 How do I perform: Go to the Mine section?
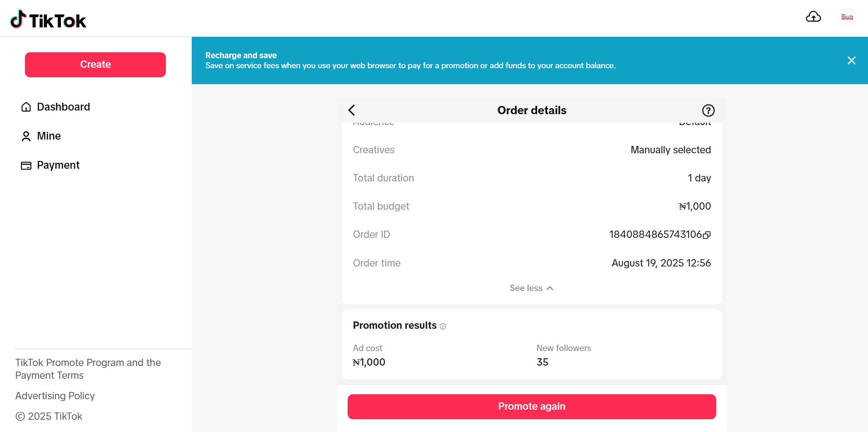(x=49, y=136)
